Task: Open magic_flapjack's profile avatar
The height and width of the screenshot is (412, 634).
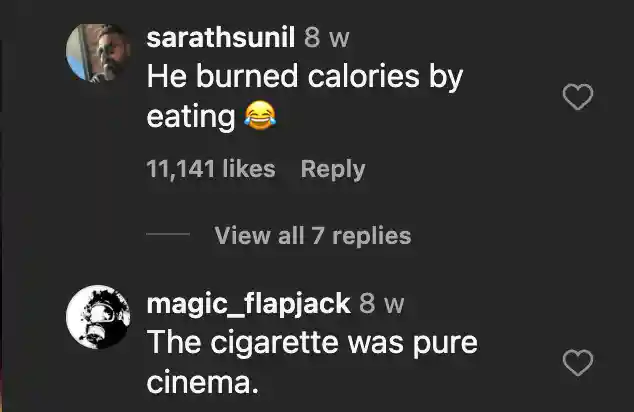Action: (x=98, y=317)
